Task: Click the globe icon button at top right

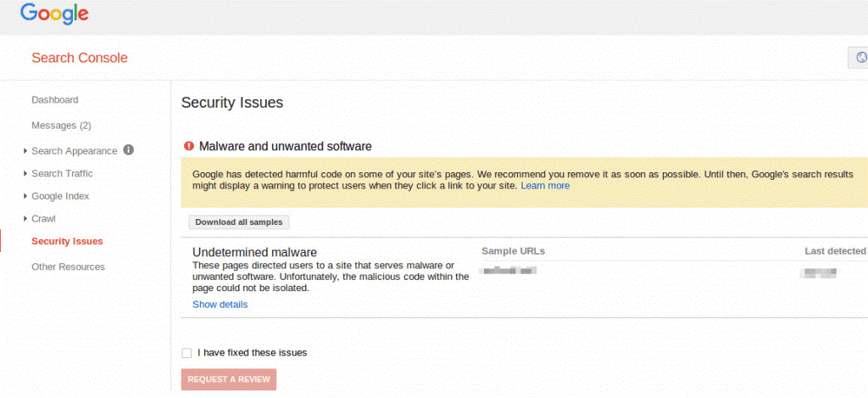Action: pos(860,58)
